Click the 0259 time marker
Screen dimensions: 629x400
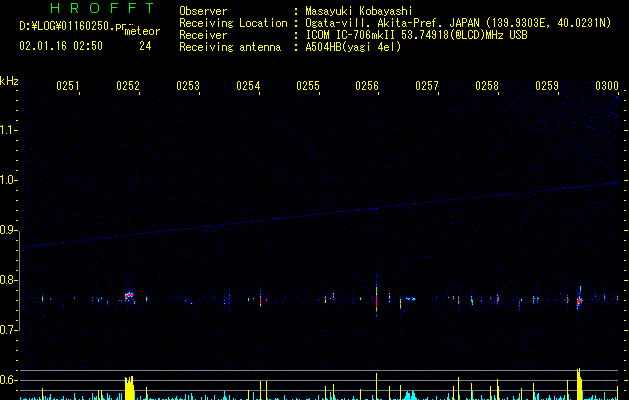click(x=547, y=86)
